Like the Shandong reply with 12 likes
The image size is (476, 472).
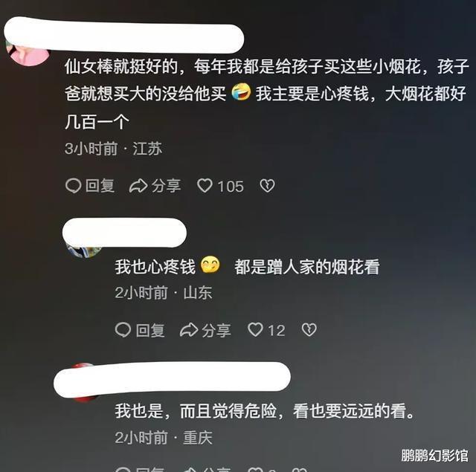click(x=255, y=330)
